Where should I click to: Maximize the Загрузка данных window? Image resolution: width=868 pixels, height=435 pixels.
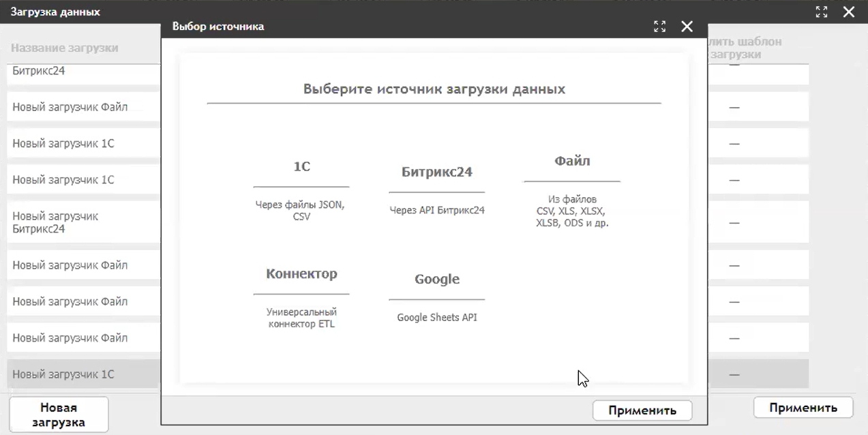(821, 12)
